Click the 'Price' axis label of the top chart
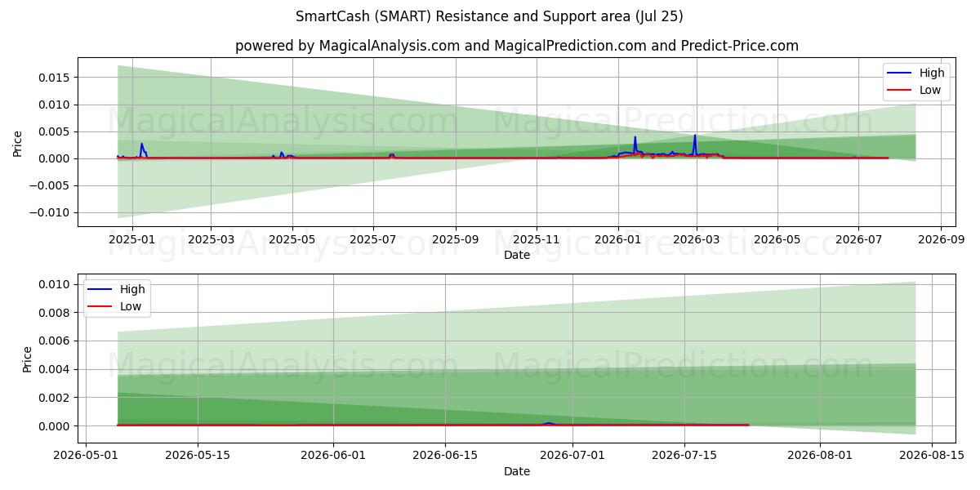980x490 pixels. coord(18,142)
